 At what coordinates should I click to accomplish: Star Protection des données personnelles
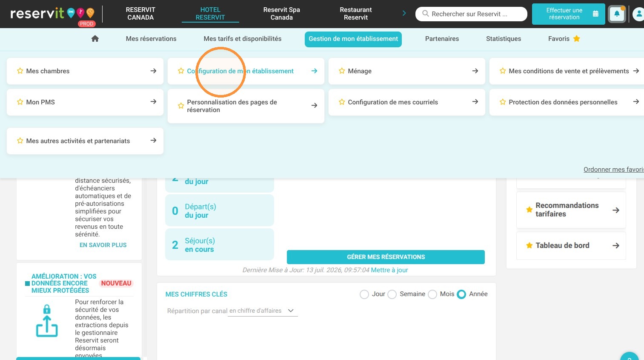[x=503, y=102]
